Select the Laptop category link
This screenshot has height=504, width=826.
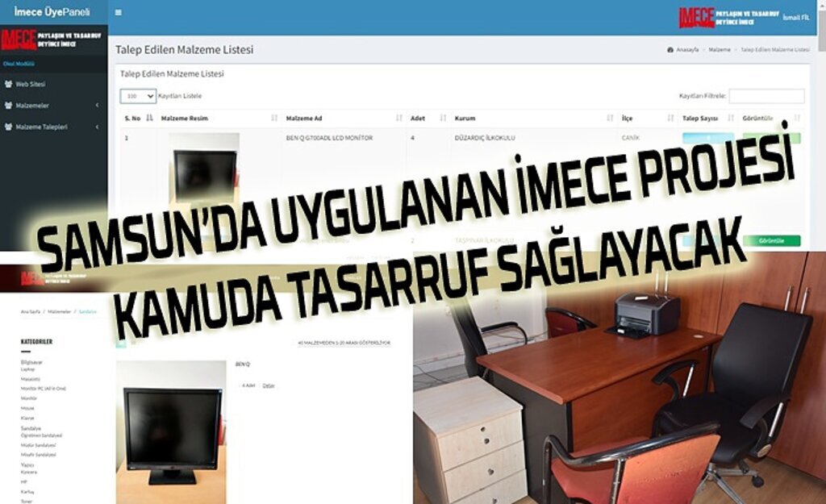coord(28,369)
